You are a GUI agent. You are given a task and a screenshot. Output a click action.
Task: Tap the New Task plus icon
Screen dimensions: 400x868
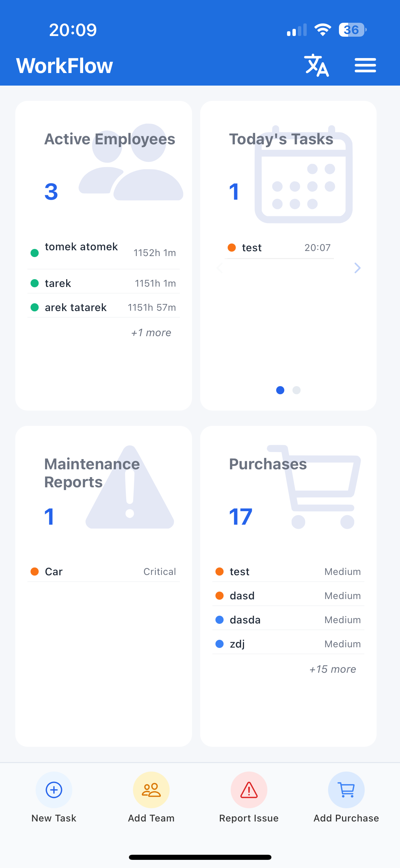[54, 790]
